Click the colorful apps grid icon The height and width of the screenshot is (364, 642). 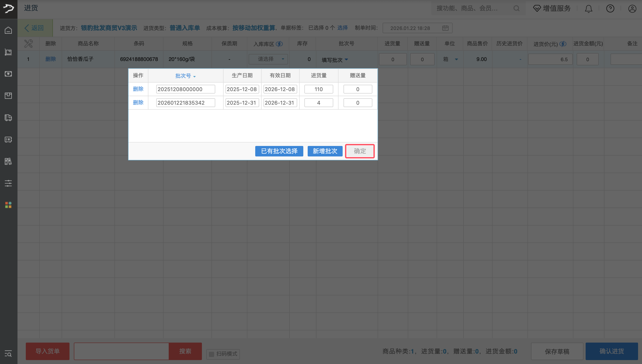coord(8,205)
